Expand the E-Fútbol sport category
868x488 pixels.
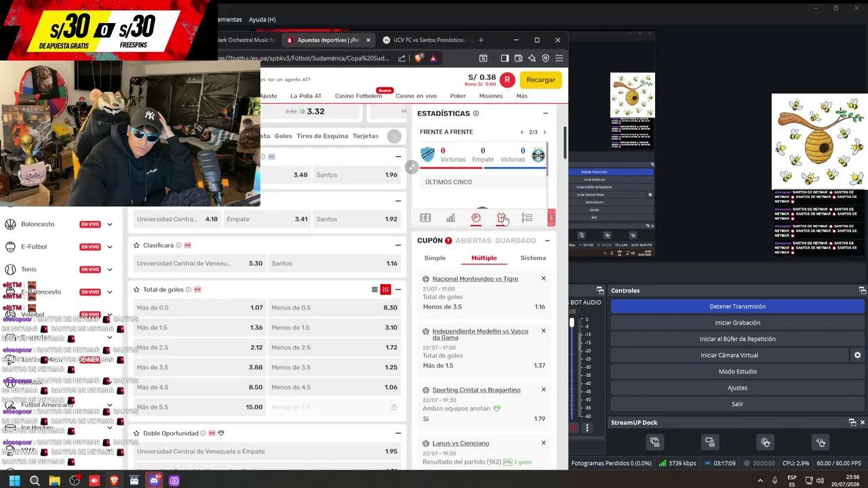109,247
